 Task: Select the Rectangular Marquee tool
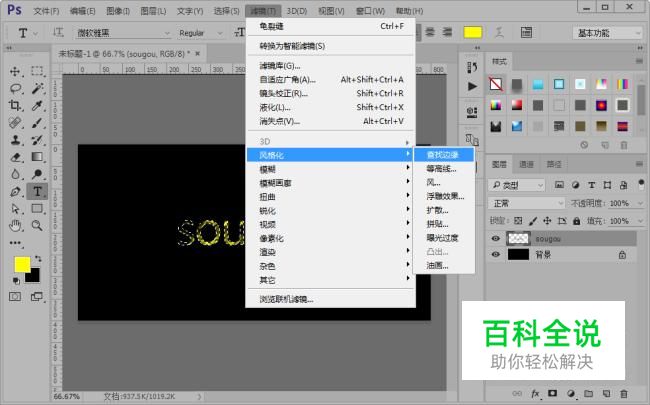[37, 71]
